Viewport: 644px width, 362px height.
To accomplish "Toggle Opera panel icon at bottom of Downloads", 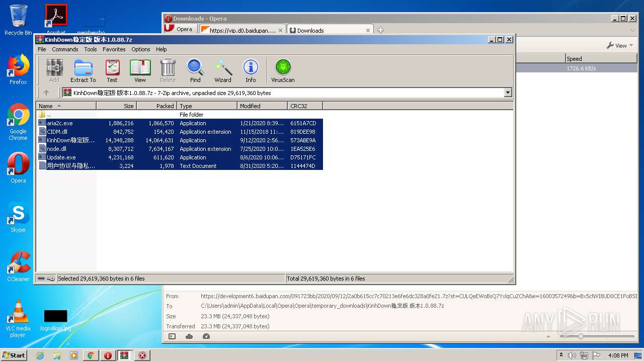I will pyautogui.click(x=172, y=336).
